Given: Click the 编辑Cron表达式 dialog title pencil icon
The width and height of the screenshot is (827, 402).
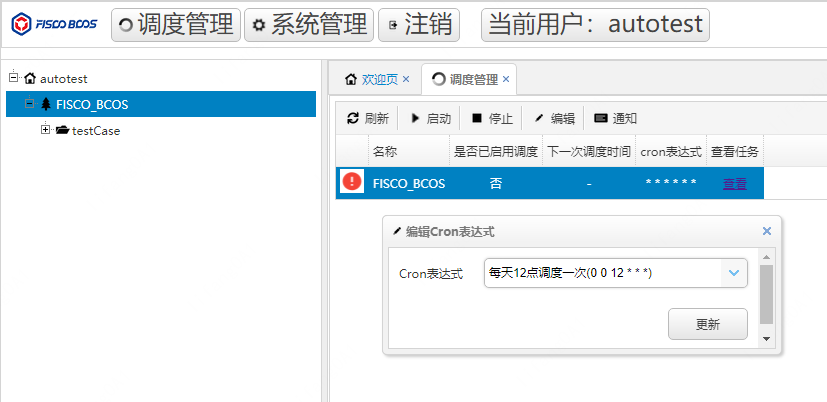Looking at the screenshot, I should 397,231.
